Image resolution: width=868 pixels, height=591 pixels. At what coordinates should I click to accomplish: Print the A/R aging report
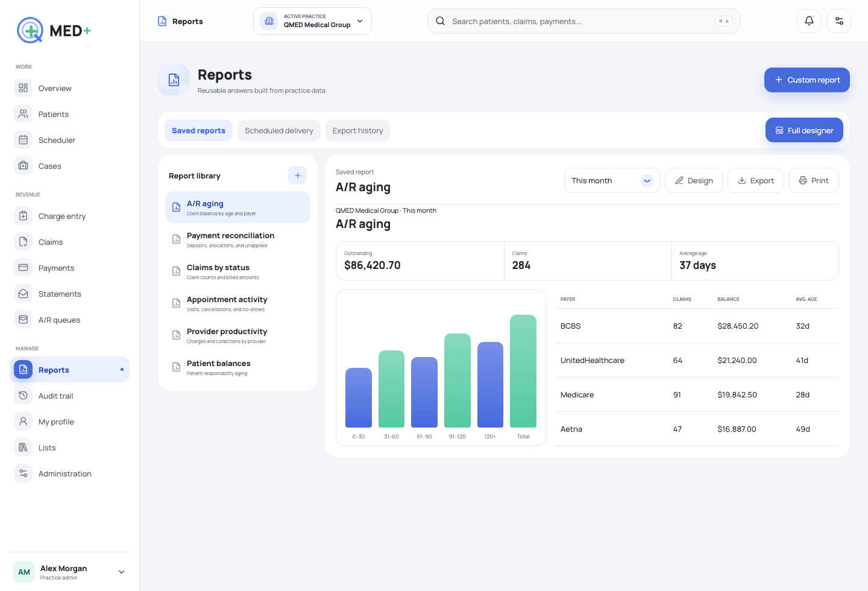(814, 180)
